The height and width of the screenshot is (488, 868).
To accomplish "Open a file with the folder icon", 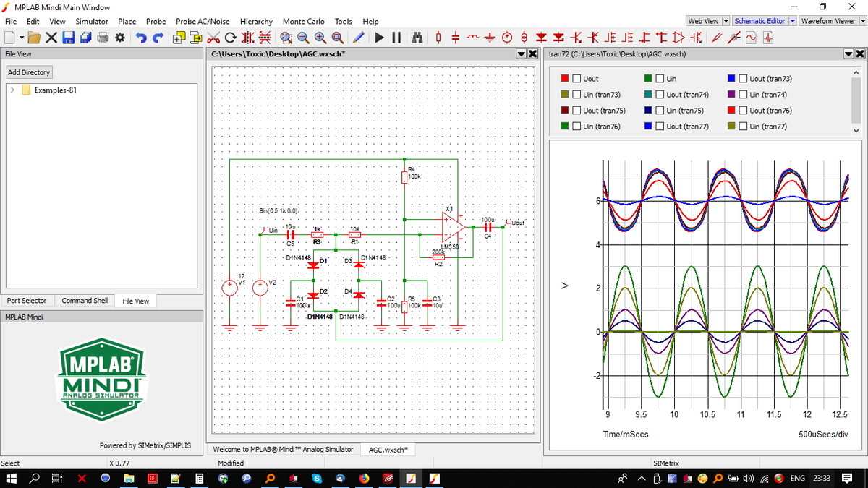I will coord(34,38).
